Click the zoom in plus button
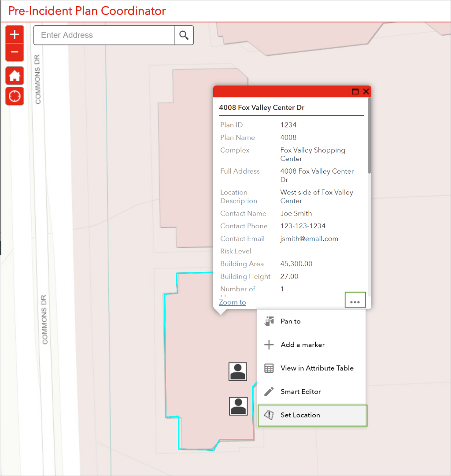This screenshot has height=476, width=451. pos(15,34)
